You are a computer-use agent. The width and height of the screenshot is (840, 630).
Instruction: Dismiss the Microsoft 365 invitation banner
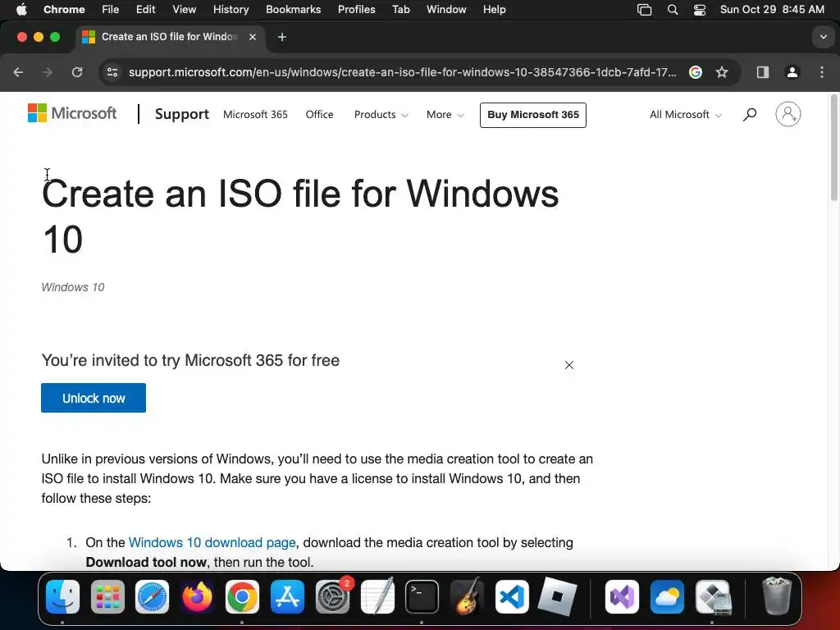[569, 365]
